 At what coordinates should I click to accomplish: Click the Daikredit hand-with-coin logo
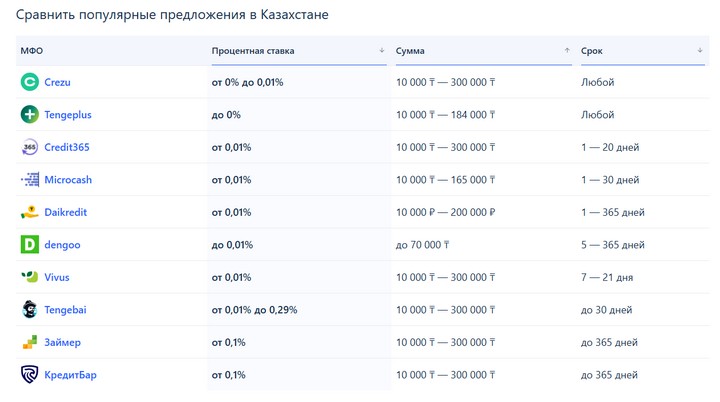tap(30, 212)
